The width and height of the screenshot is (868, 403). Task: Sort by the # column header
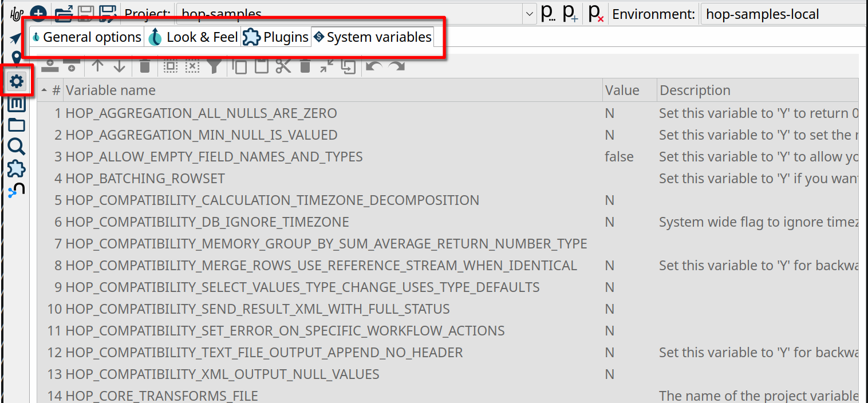point(56,90)
